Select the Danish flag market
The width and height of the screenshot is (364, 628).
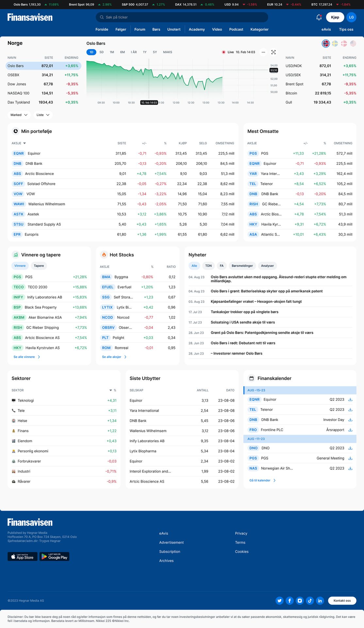344,43
